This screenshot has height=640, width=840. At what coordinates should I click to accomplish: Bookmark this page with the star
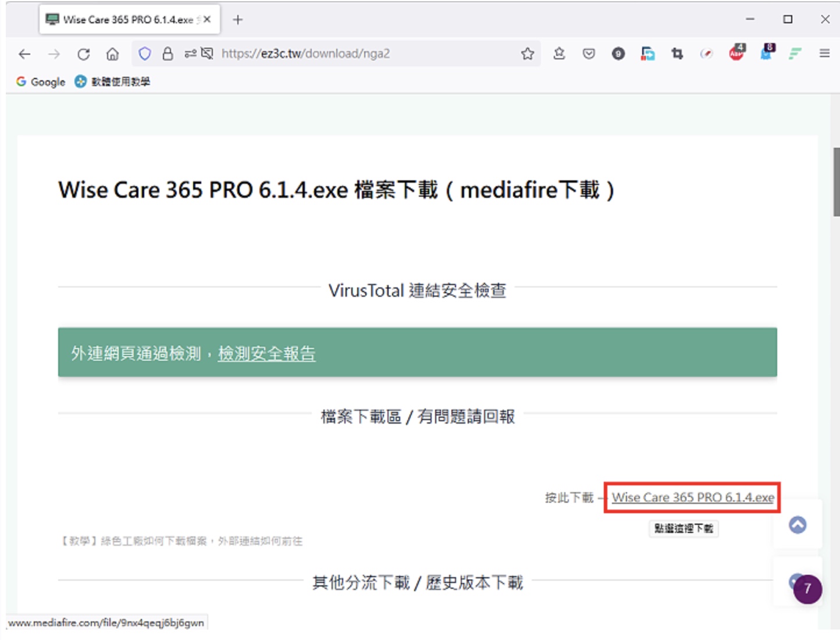[528, 54]
